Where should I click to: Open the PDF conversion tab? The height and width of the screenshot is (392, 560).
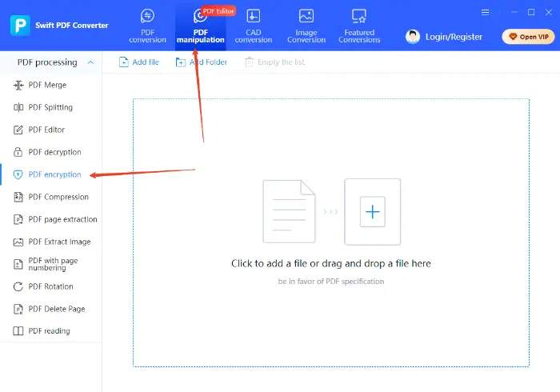pos(147,26)
